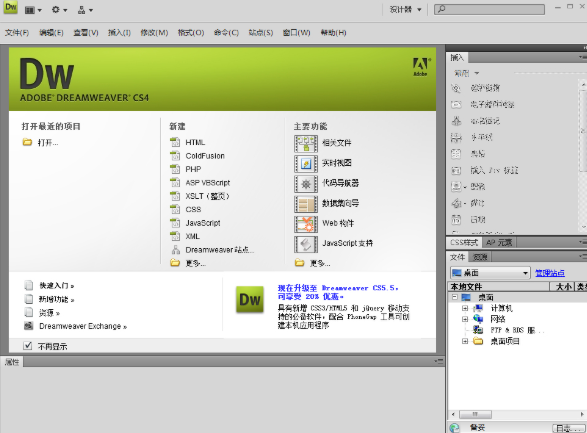Click the 表格 insert icon

point(456,154)
